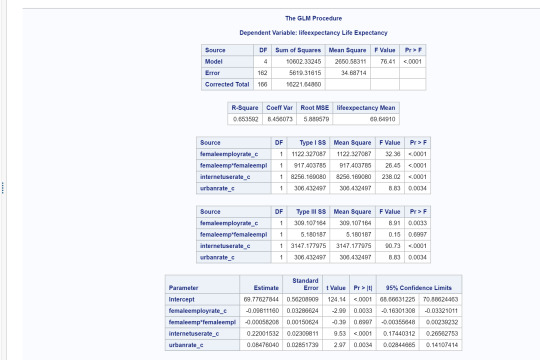Click Corrected Total value 16221.64860
This screenshot has width=540, height=360.
(303, 84)
